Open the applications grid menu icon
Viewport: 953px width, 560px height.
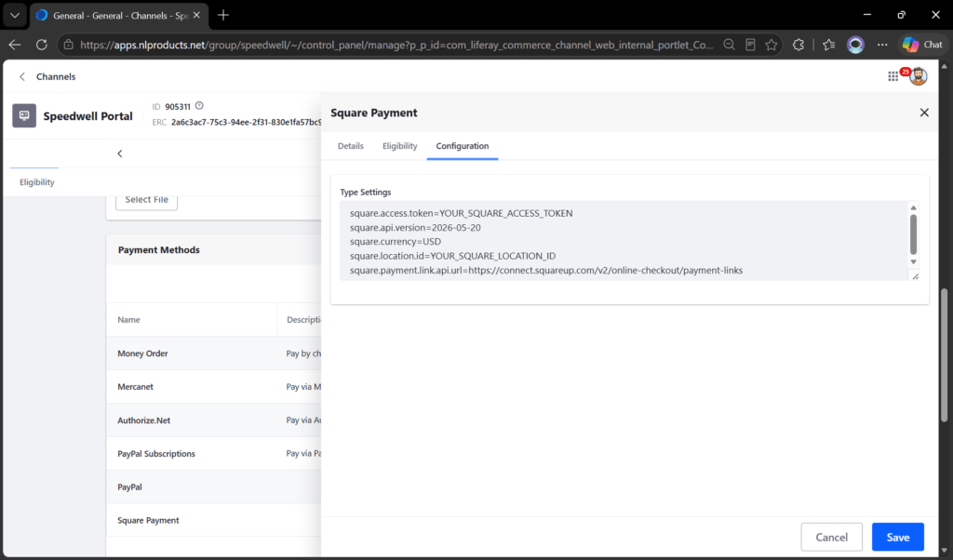coord(893,76)
